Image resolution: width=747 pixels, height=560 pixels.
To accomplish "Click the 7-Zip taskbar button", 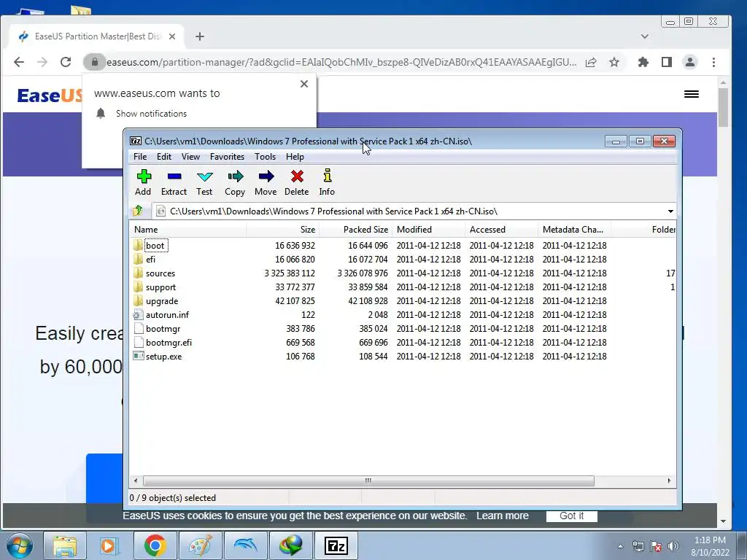I will [x=336, y=545].
